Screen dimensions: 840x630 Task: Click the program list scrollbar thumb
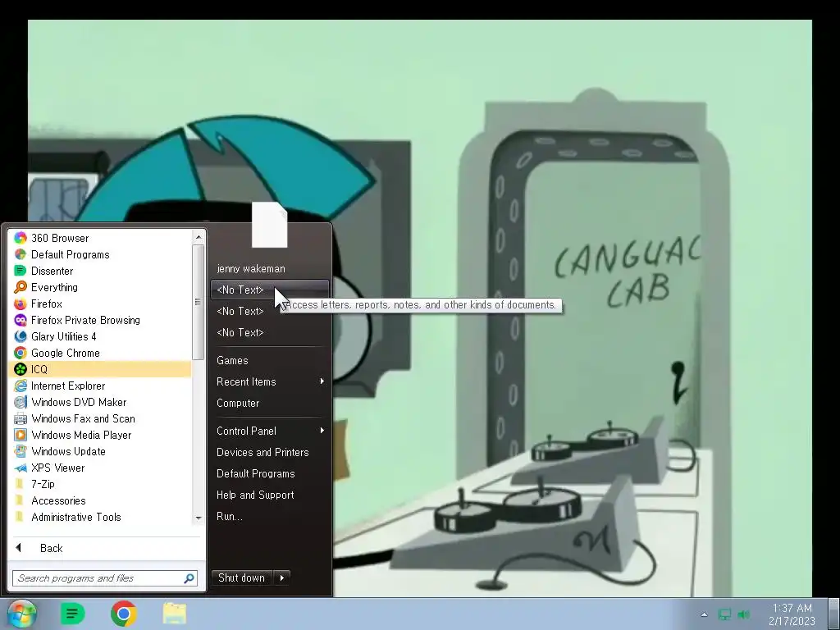pos(199,302)
